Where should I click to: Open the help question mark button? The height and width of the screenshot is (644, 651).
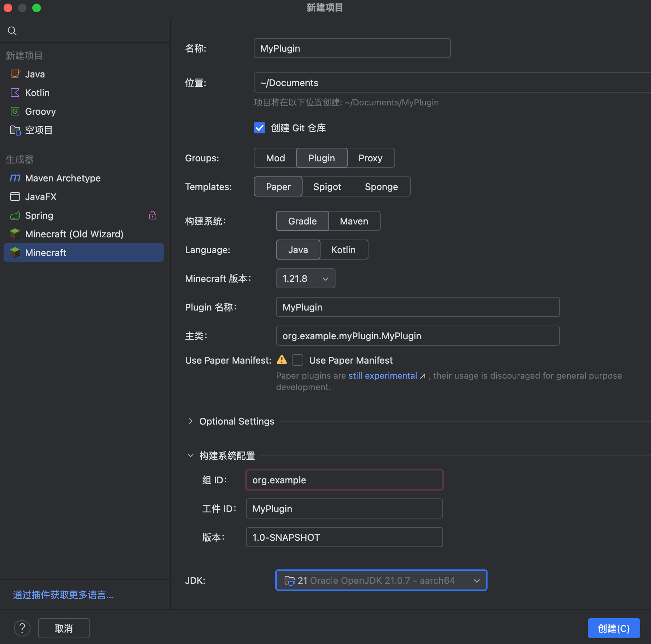pos(22,628)
